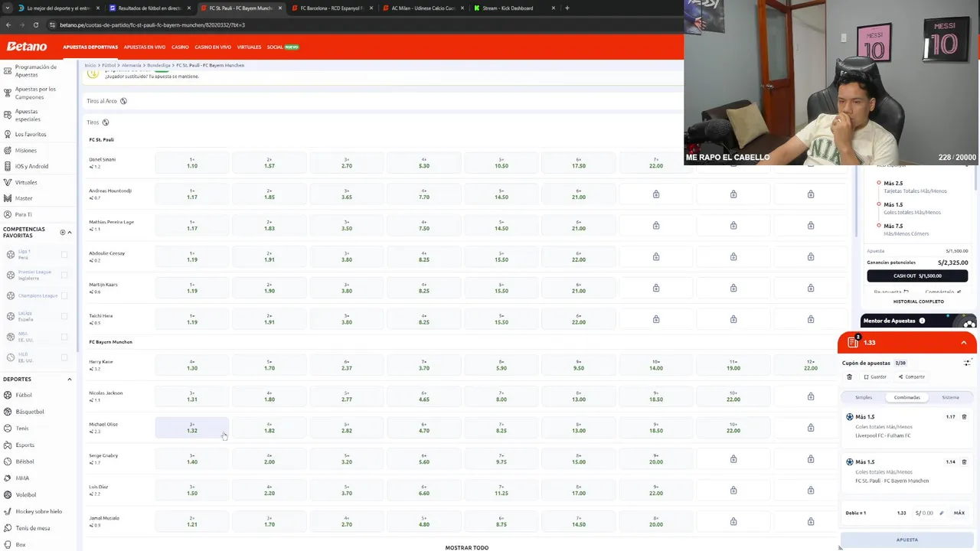The width and height of the screenshot is (980, 551).
Task: Click the Virtuales V icon in sidebar
Action: (x=7, y=182)
